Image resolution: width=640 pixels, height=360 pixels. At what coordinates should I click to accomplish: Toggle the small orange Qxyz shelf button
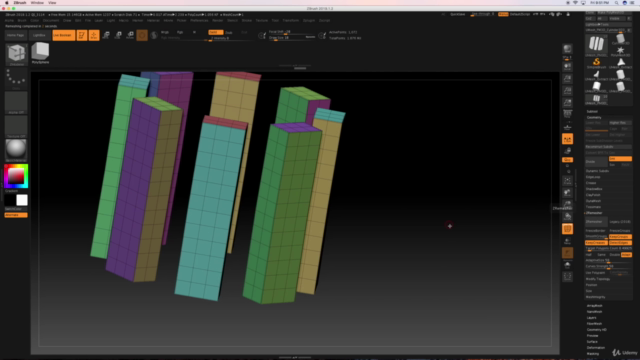point(567,160)
